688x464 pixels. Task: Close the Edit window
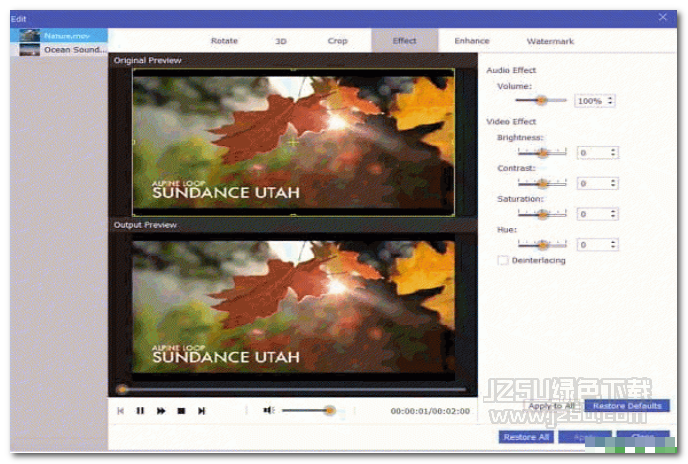click(x=663, y=17)
